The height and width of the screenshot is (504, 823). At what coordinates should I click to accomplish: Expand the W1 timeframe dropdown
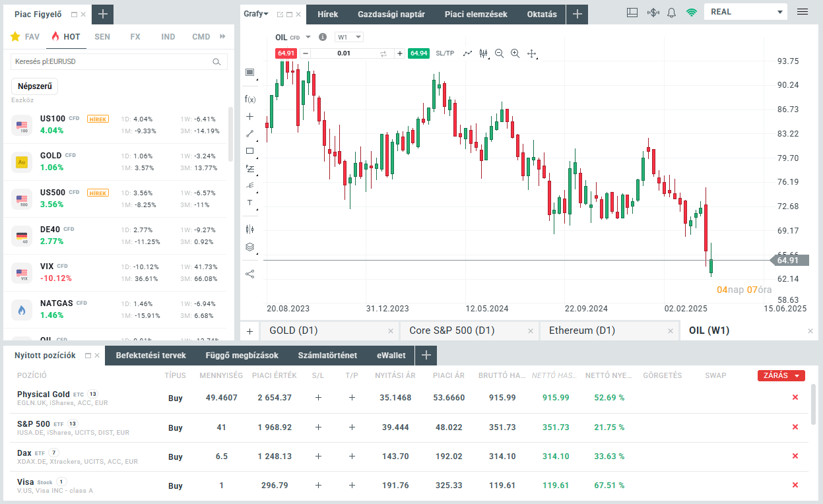[x=349, y=37]
